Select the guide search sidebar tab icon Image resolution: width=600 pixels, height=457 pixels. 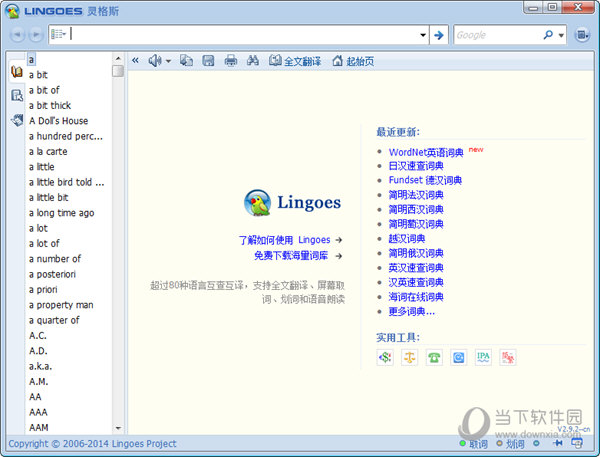(x=17, y=95)
